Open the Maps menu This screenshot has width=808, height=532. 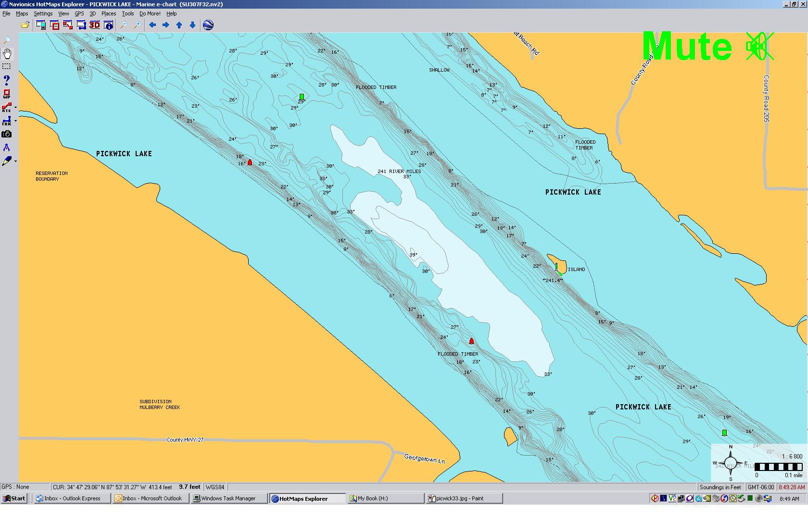point(22,13)
